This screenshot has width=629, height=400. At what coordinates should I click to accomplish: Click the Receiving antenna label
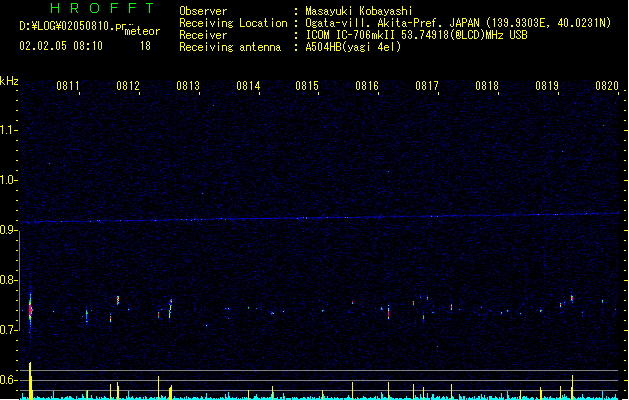tap(230, 47)
